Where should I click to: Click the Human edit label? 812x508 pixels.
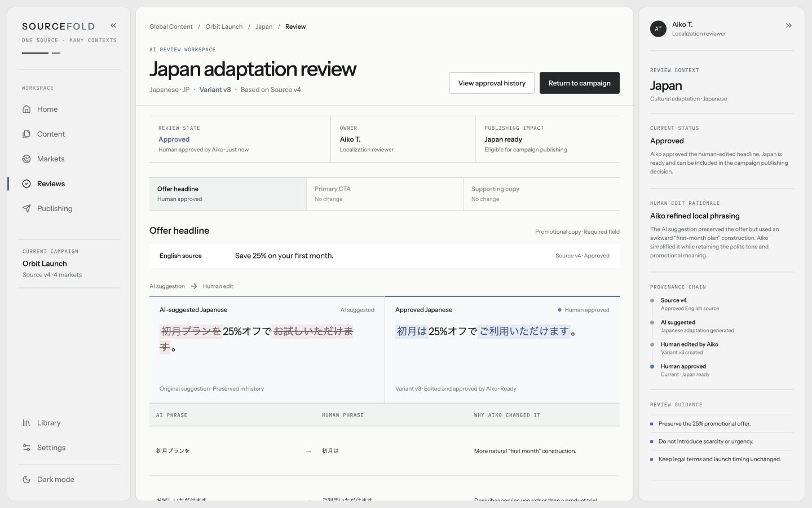(x=218, y=286)
